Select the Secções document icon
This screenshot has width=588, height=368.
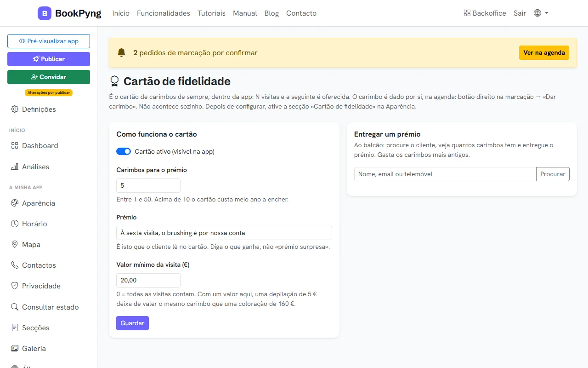coord(15,328)
